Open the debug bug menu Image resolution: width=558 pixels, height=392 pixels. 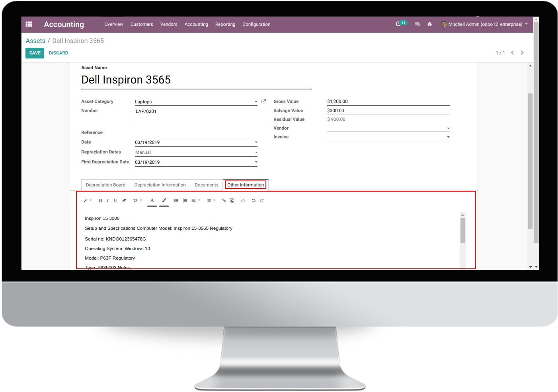click(430, 24)
